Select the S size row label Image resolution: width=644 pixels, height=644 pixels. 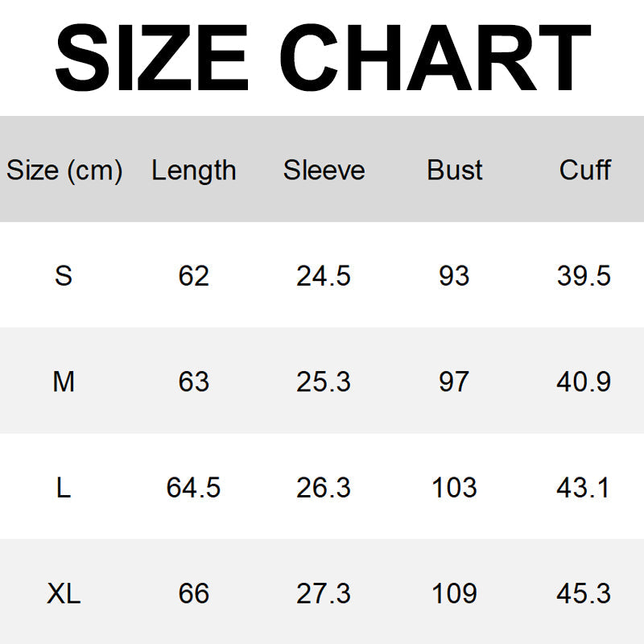click(x=64, y=276)
